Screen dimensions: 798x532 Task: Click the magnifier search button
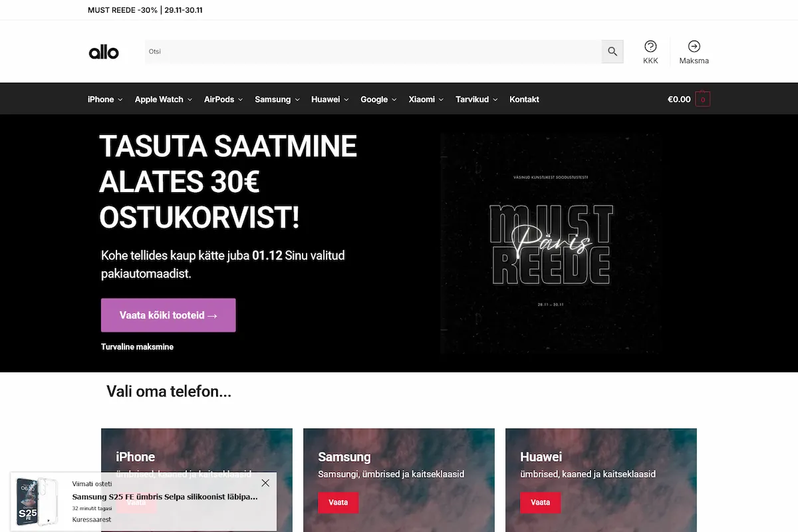[612, 52]
